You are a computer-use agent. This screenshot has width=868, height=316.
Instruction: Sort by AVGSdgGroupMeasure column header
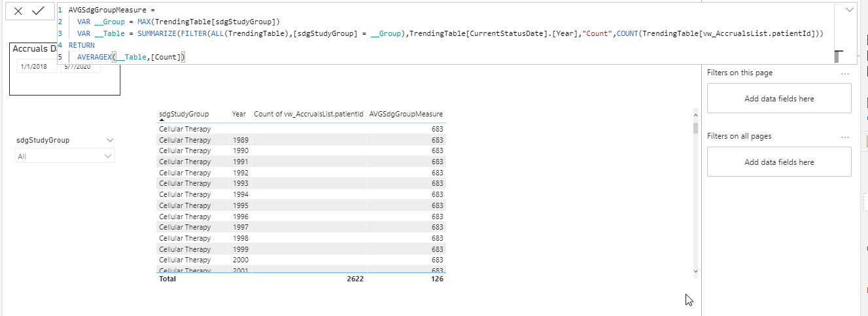[406, 114]
